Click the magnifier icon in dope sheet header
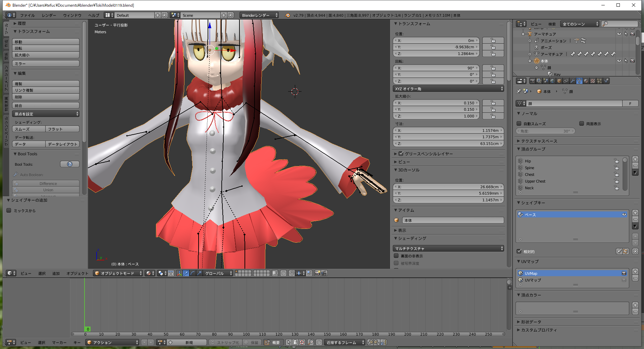This screenshot has width=644, height=349. tap(311, 342)
